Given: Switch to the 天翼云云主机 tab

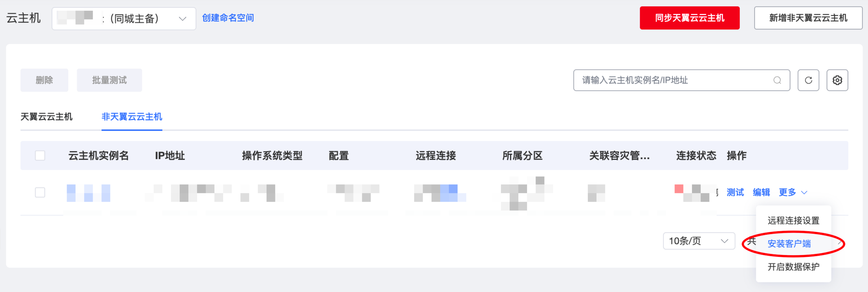Looking at the screenshot, I should click(x=46, y=117).
